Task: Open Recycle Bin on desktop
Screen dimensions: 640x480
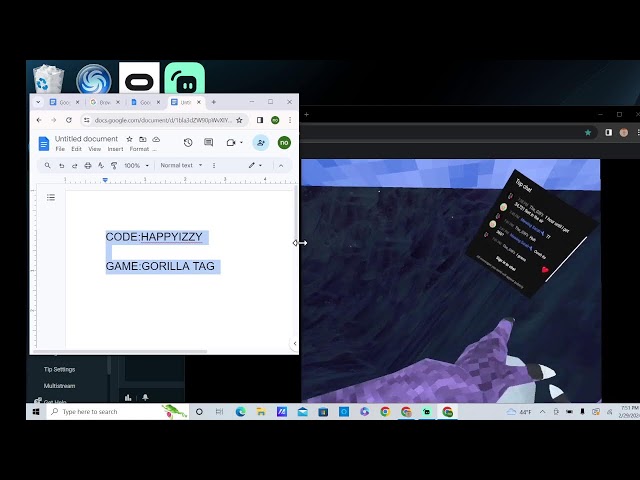Action: 48,79
